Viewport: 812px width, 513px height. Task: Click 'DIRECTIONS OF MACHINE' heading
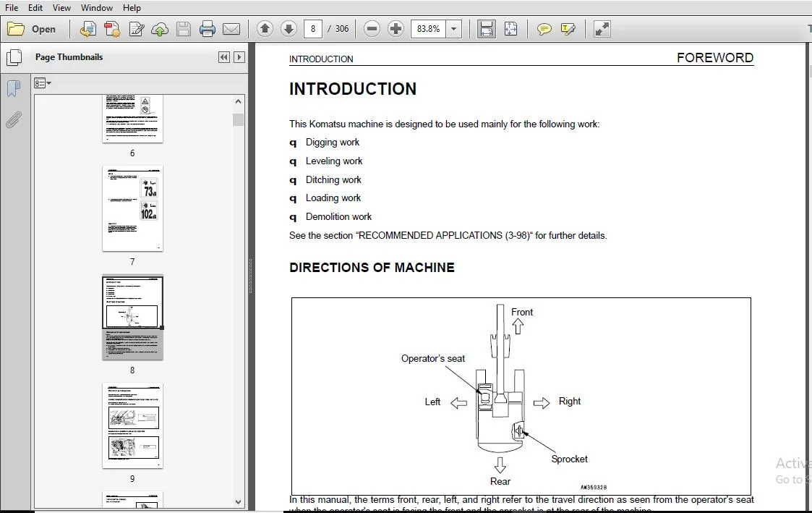pyautogui.click(x=372, y=268)
